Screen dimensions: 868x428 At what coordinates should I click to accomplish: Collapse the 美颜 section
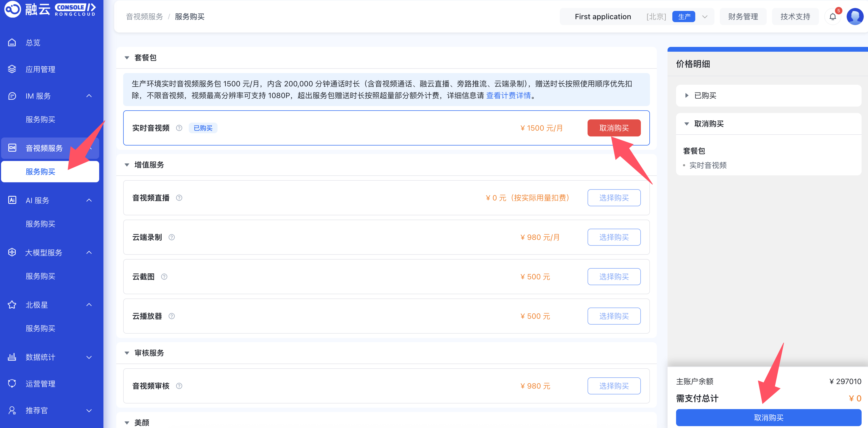click(127, 423)
